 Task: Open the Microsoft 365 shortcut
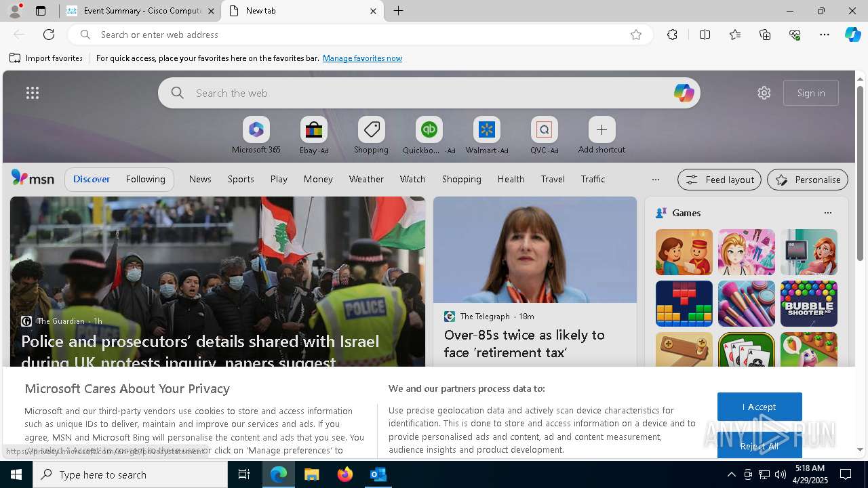256,135
